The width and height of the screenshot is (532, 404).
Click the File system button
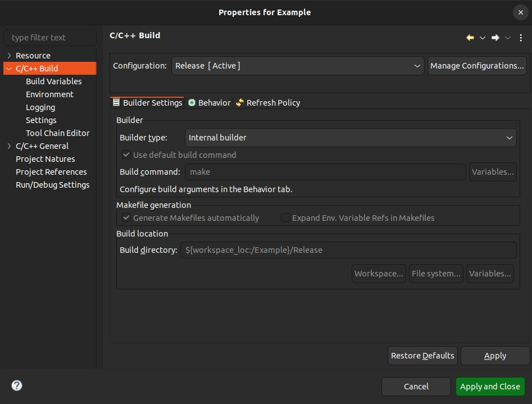click(436, 273)
